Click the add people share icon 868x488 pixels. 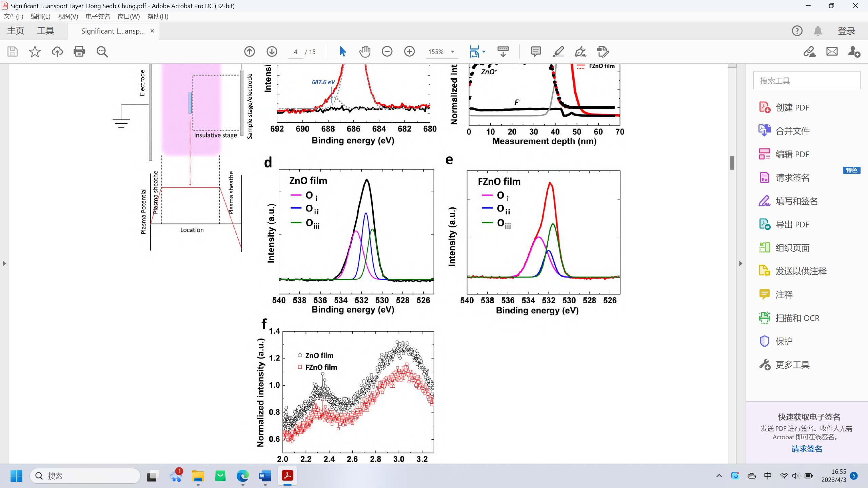click(x=854, y=52)
